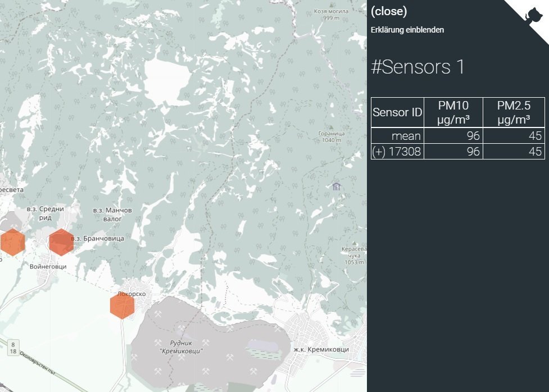Click the ж.к. Кремиковци map label
This screenshot has height=392, width=549.
tap(321, 349)
